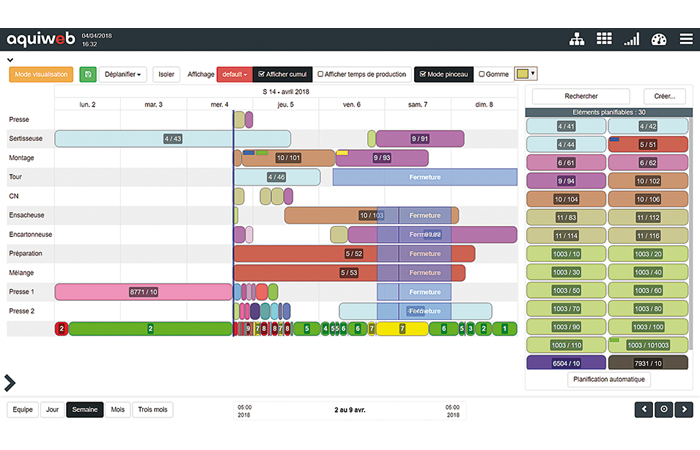Pick the yellow brush color swatch
700x450 pixels.
click(522, 74)
